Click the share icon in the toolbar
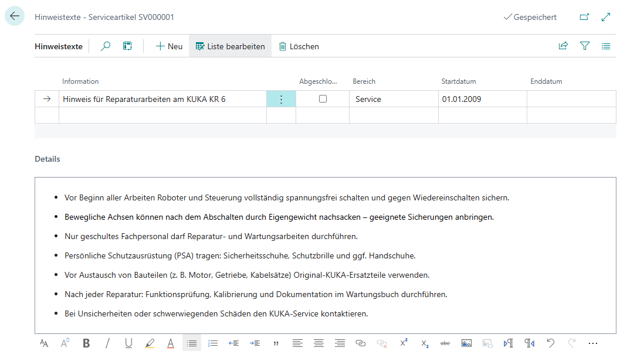This screenshot has width=644, height=351. click(563, 46)
